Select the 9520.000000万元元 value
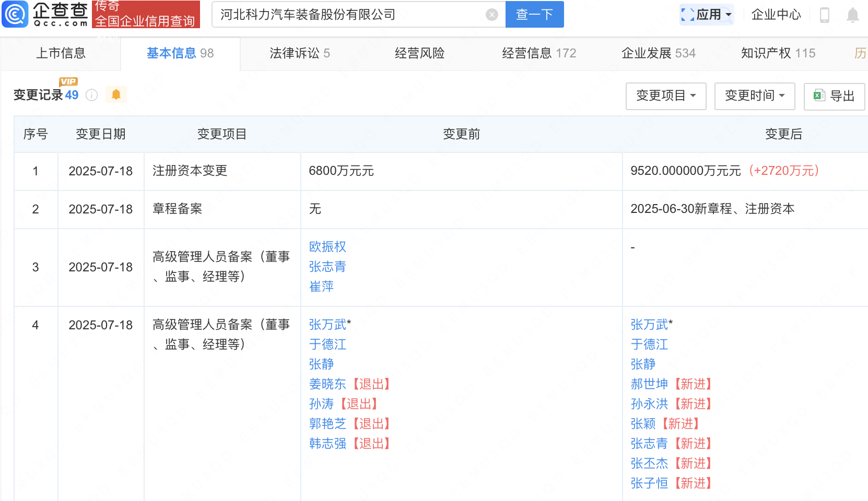 point(685,171)
